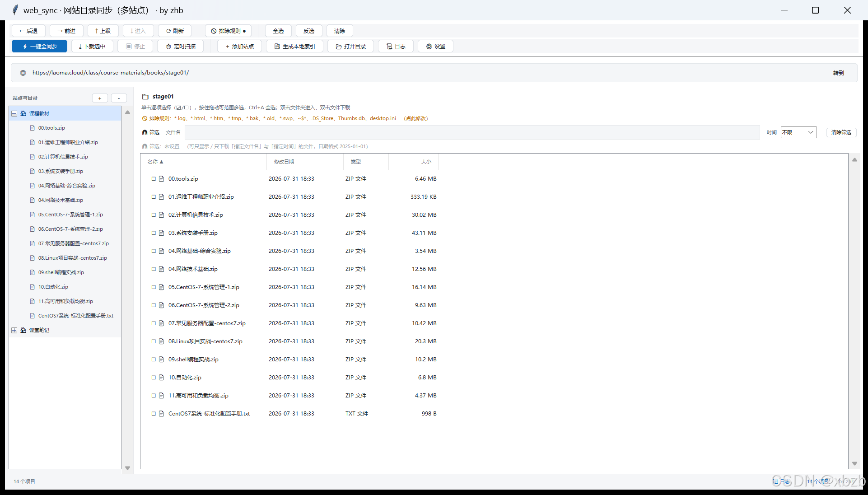Click 全选 select all button

(x=278, y=31)
